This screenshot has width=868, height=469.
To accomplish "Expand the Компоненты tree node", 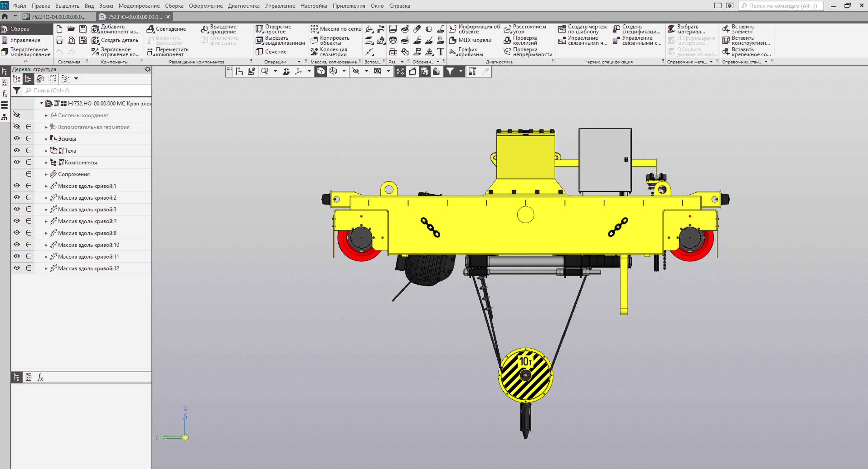I will pos(46,163).
